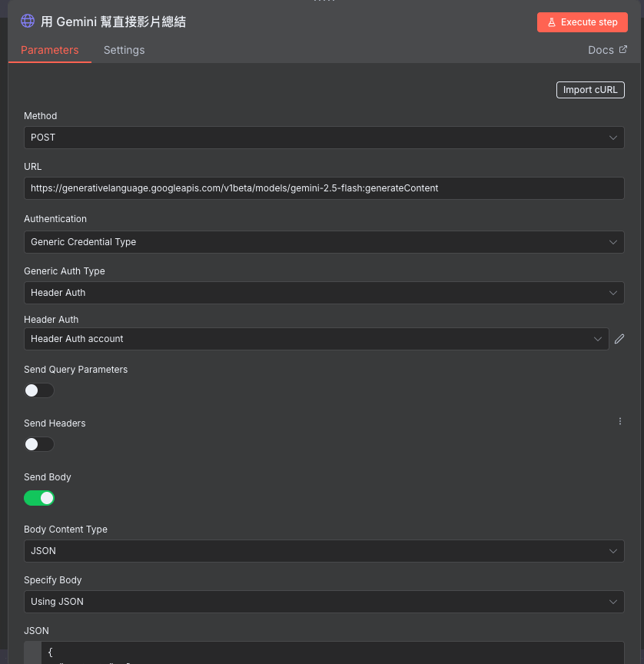Viewport: 644px width, 664px height.
Task: Click the URL input field
Action: pos(324,188)
